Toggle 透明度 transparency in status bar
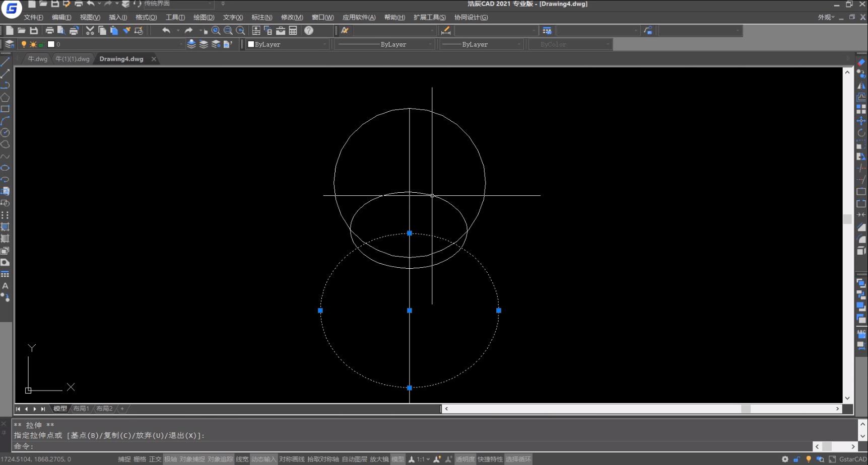Viewport: 868px width, 465px height. (x=465, y=459)
